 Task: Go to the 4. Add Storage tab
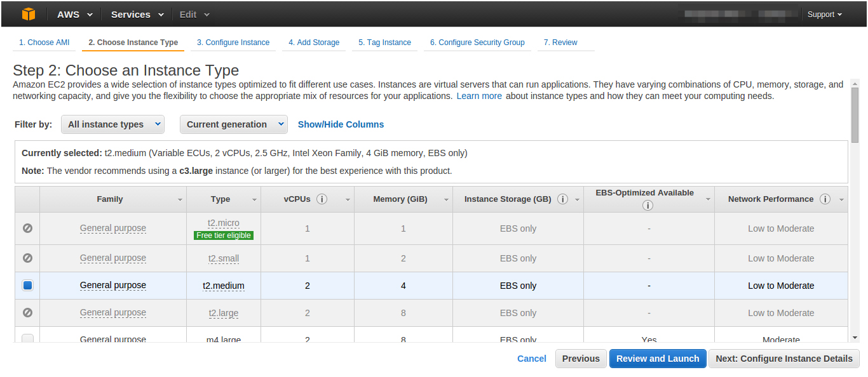tap(314, 43)
